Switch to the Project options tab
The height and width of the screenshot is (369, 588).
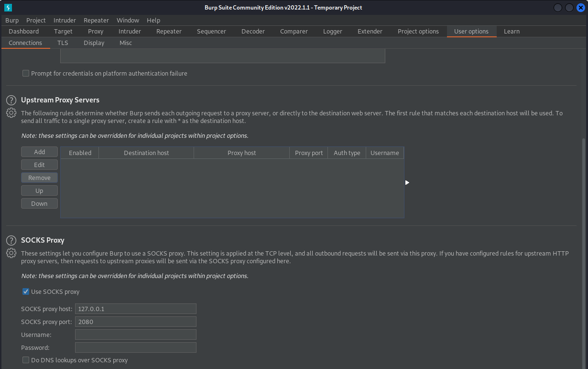pyautogui.click(x=418, y=31)
